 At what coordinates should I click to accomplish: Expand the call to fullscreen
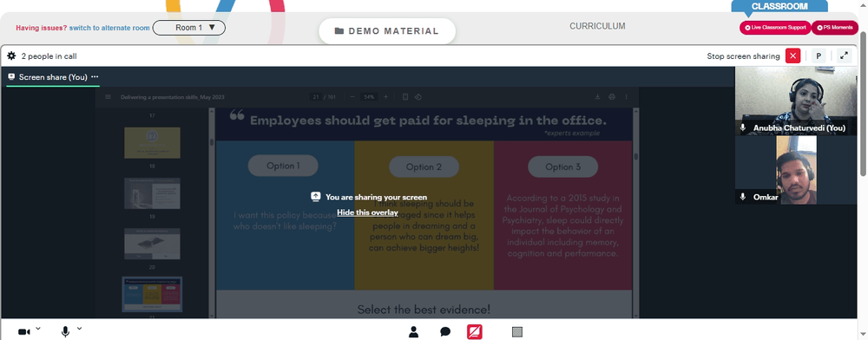(844, 56)
